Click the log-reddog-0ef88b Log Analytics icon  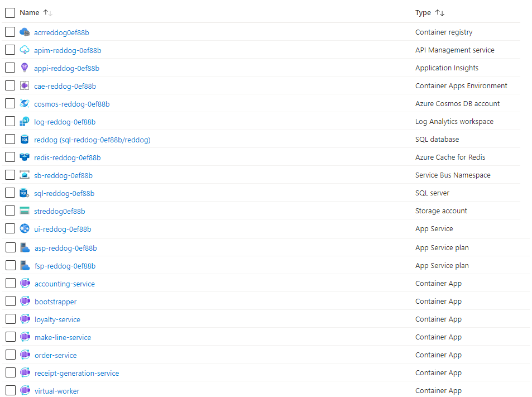point(25,122)
